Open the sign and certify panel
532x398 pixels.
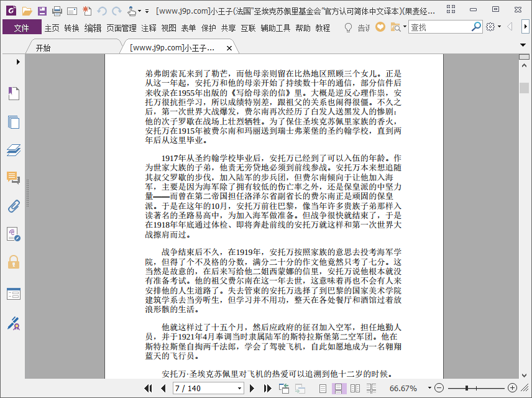[x=14, y=323]
